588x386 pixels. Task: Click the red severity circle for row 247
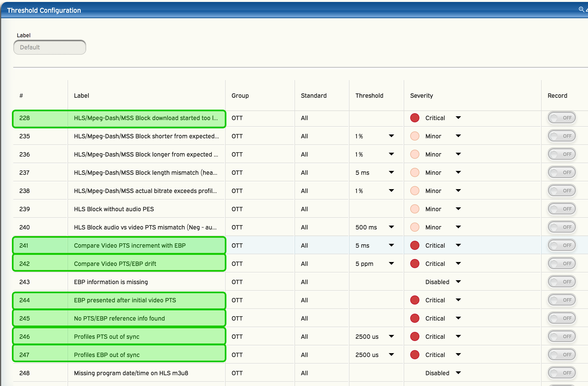pos(415,355)
